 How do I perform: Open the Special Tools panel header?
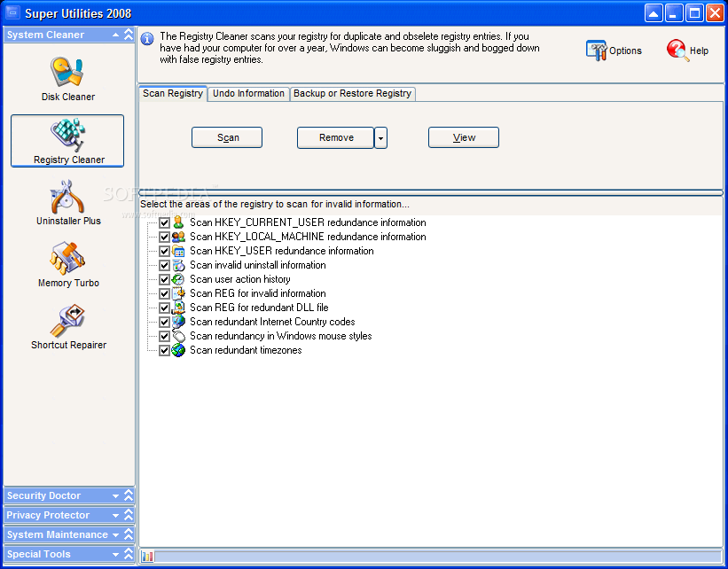[68, 554]
